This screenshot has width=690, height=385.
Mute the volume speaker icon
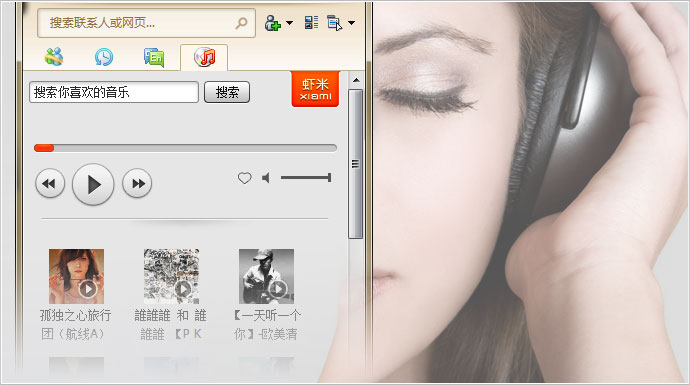pyautogui.click(x=266, y=178)
